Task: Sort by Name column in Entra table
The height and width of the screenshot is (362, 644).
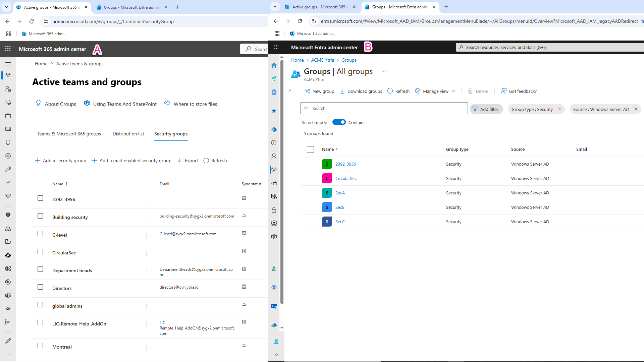Action: [330, 149]
